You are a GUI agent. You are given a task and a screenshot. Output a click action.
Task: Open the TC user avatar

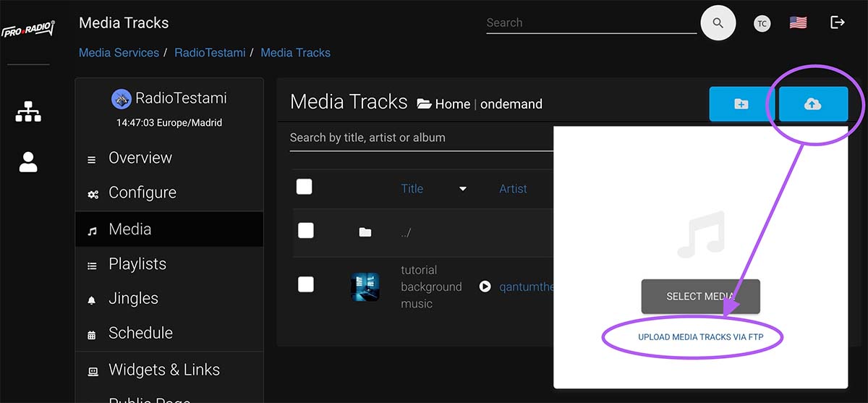762,23
